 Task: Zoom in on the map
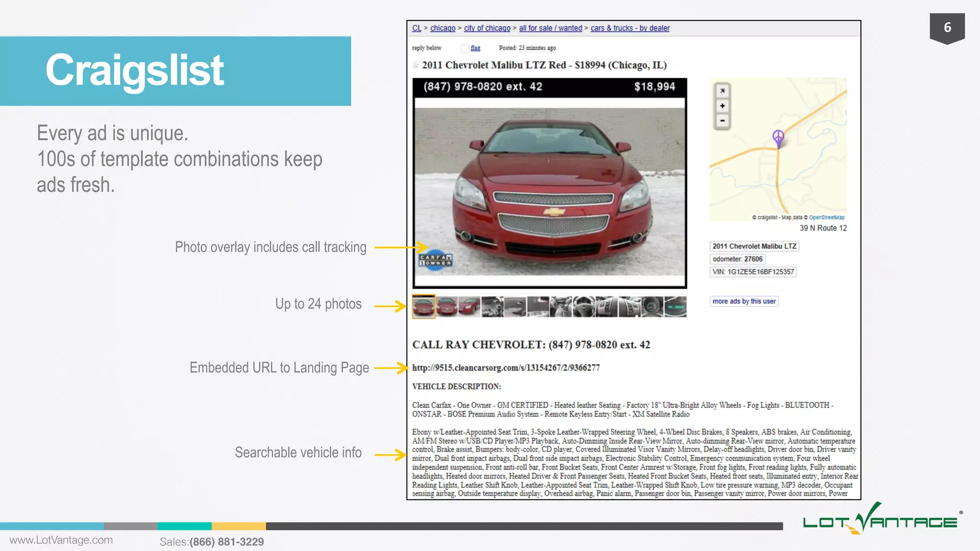722,106
